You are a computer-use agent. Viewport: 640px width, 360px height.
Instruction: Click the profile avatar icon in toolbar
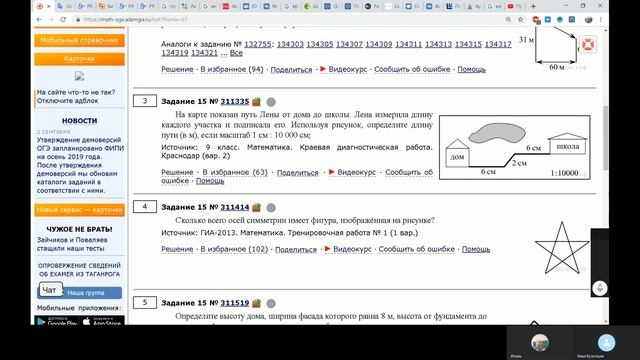pos(588,20)
